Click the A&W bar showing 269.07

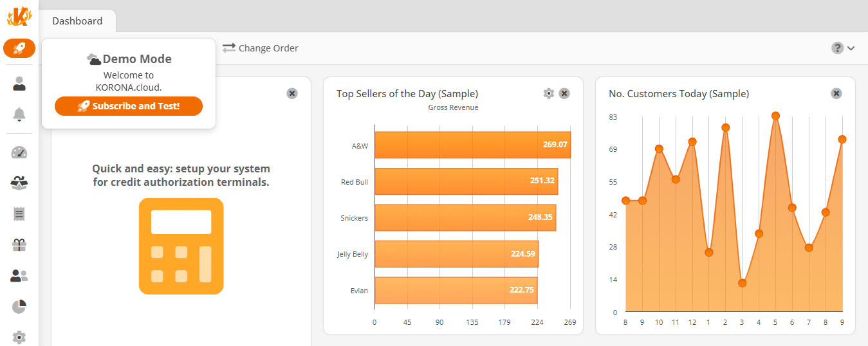pos(472,145)
